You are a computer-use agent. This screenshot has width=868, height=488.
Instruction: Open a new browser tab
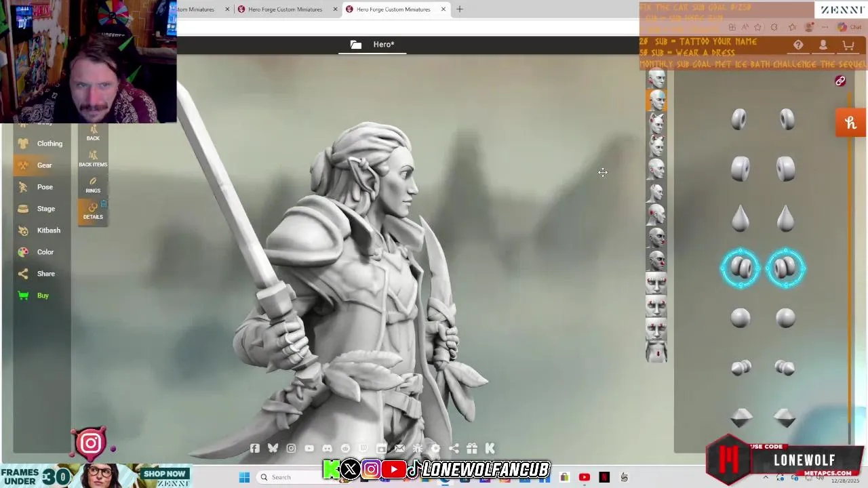460,9
